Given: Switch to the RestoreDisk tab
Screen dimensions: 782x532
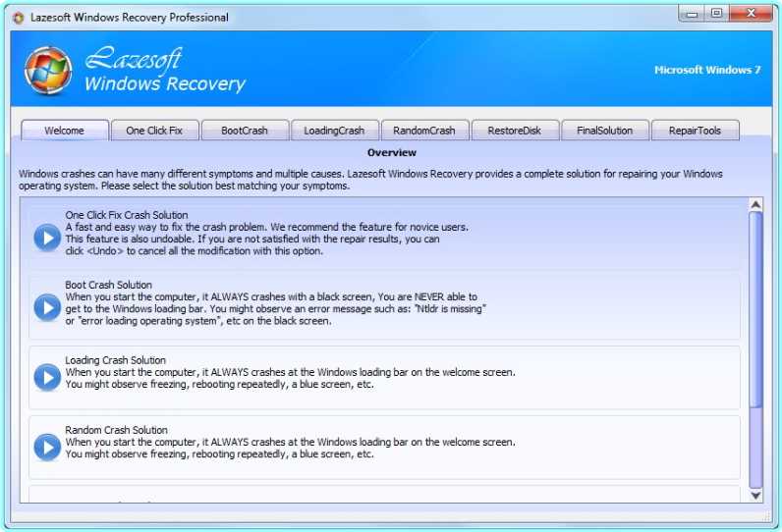Looking at the screenshot, I should point(515,131).
